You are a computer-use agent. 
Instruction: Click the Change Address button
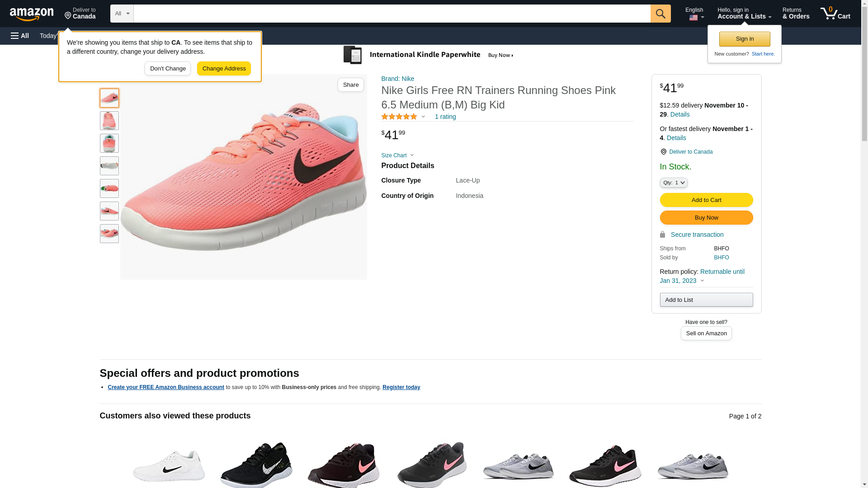point(224,69)
